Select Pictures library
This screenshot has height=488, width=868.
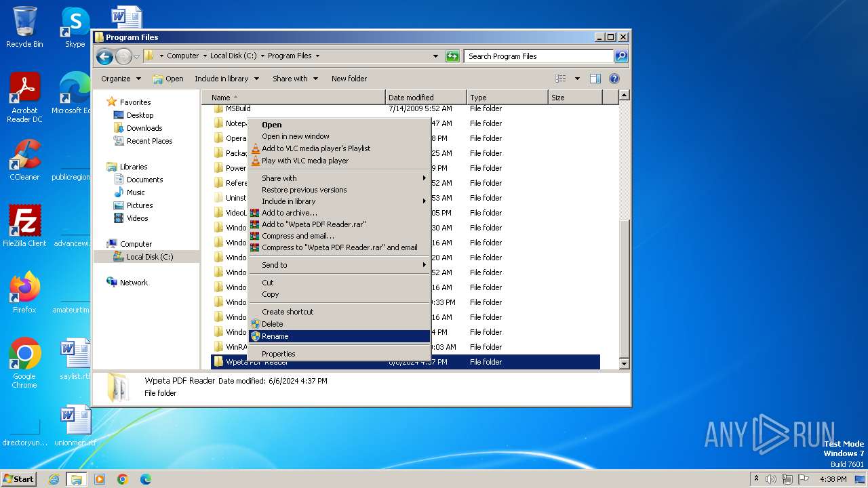point(140,205)
